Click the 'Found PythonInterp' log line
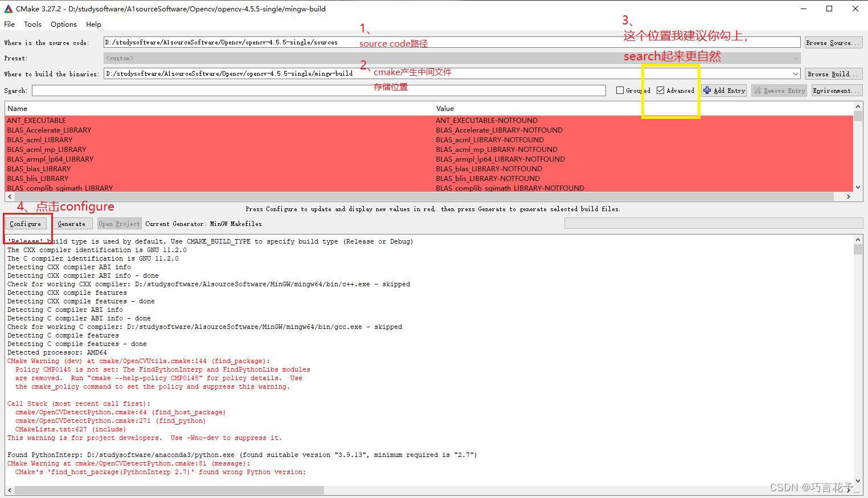 point(242,455)
